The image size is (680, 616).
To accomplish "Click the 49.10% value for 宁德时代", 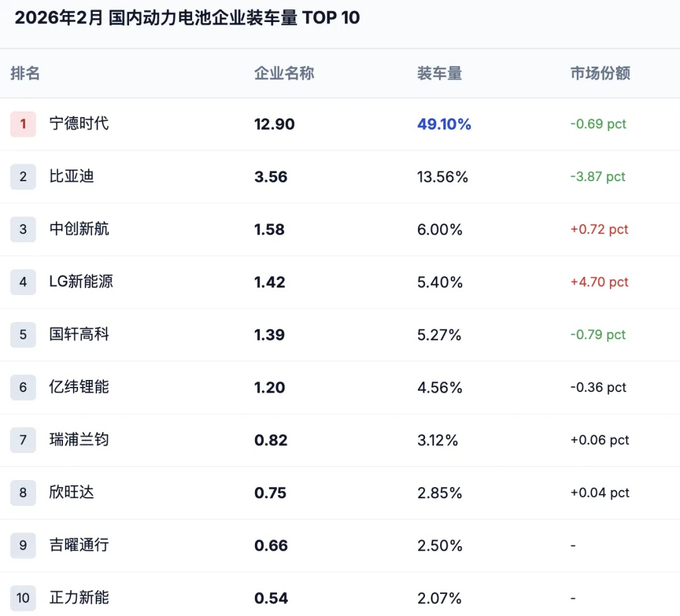I will click(444, 125).
